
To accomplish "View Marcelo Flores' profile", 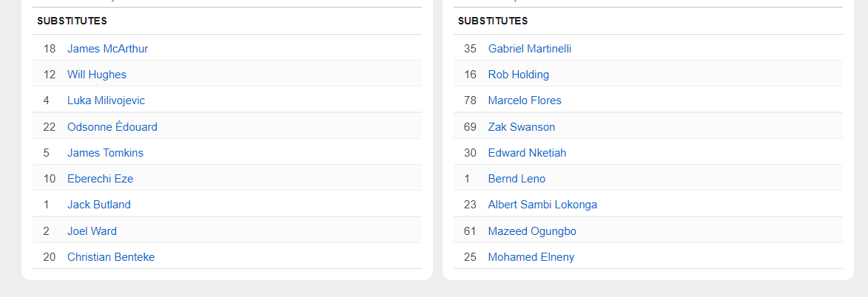I will click(x=525, y=100).
